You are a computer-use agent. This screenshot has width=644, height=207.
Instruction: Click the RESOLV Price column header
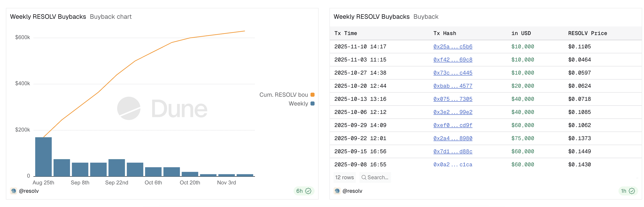[x=587, y=33]
